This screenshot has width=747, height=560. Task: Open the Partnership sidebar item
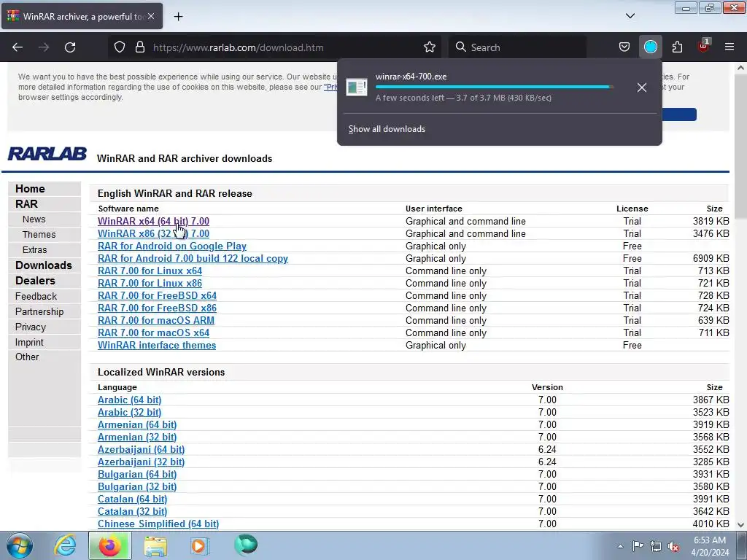tap(39, 311)
